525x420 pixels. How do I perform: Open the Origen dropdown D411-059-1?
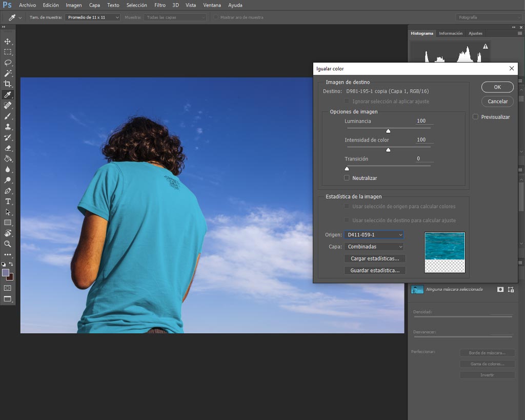click(374, 235)
